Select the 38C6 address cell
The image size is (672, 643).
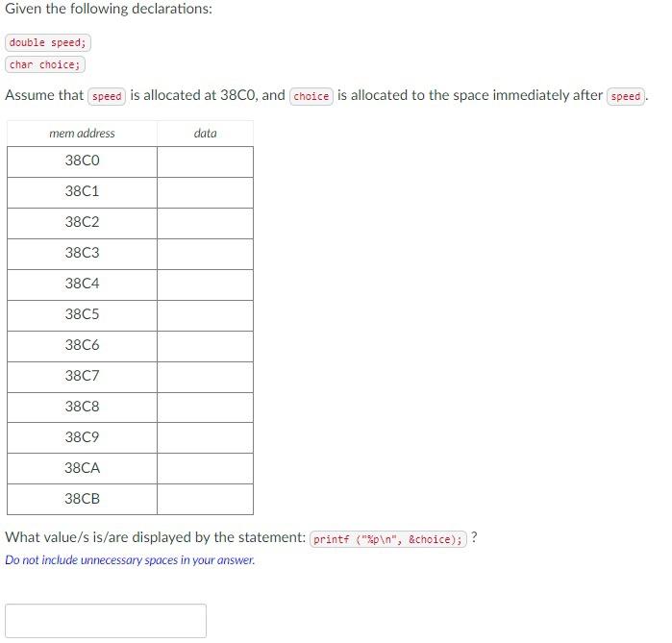(83, 347)
